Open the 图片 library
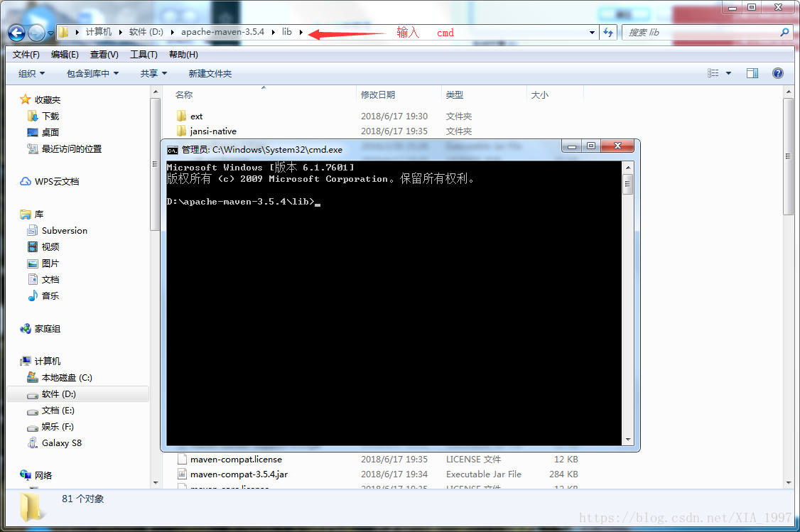The image size is (800, 532). pos(50,264)
